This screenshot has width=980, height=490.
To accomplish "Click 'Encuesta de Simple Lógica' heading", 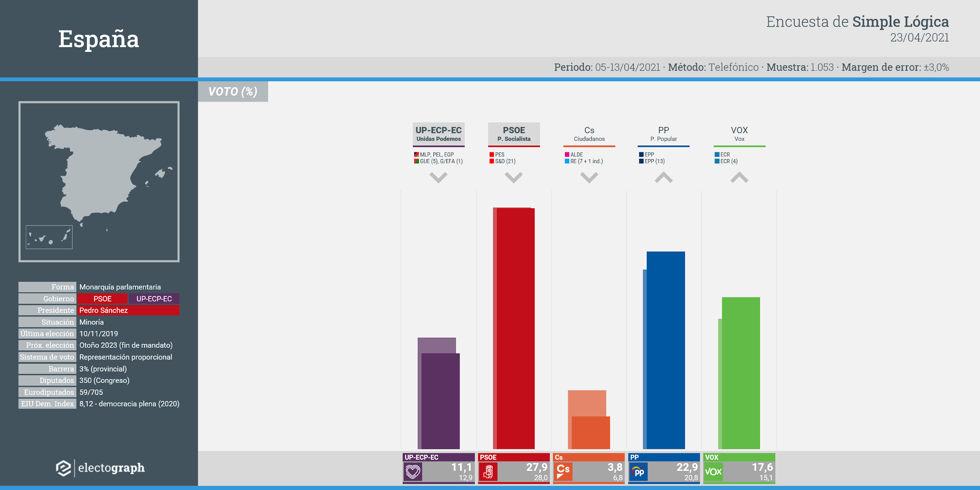I will click(857, 22).
